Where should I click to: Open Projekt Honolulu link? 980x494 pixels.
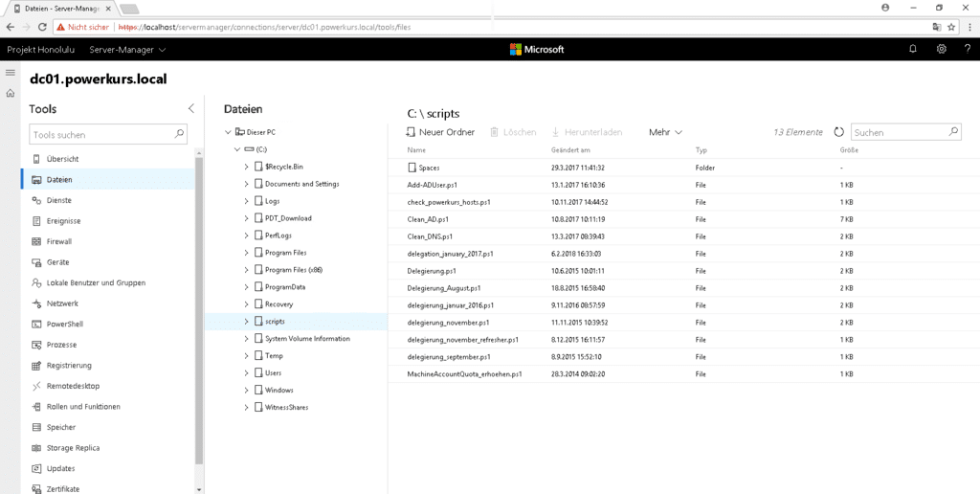[41, 49]
